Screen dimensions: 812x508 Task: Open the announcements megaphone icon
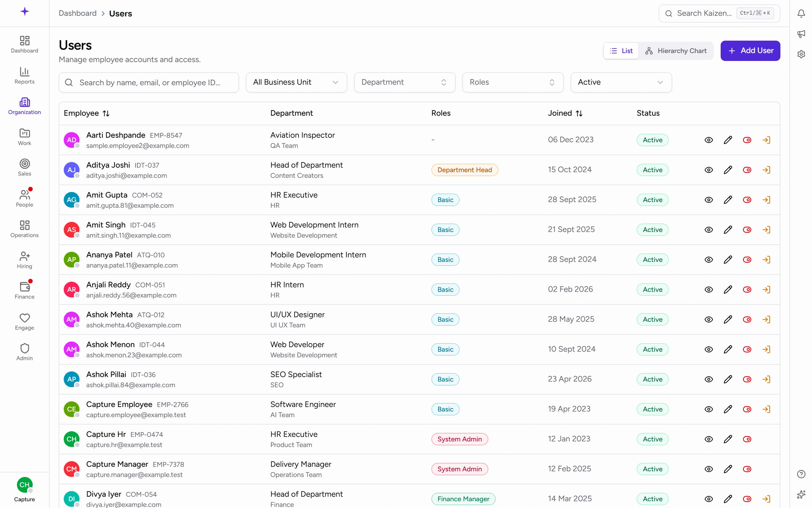[801, 34]
